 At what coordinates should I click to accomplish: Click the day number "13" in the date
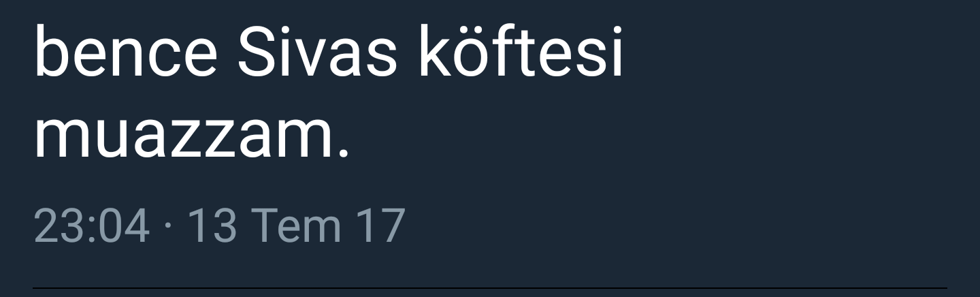pyautogui.click(x=212, y=227)
